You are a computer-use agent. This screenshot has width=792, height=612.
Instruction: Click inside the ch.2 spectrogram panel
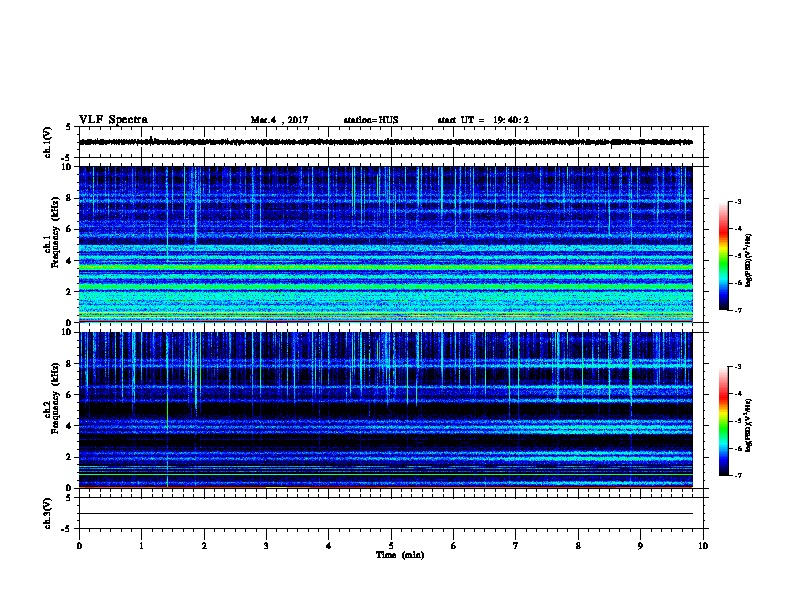pyautogui.click(x=386, y=410)
